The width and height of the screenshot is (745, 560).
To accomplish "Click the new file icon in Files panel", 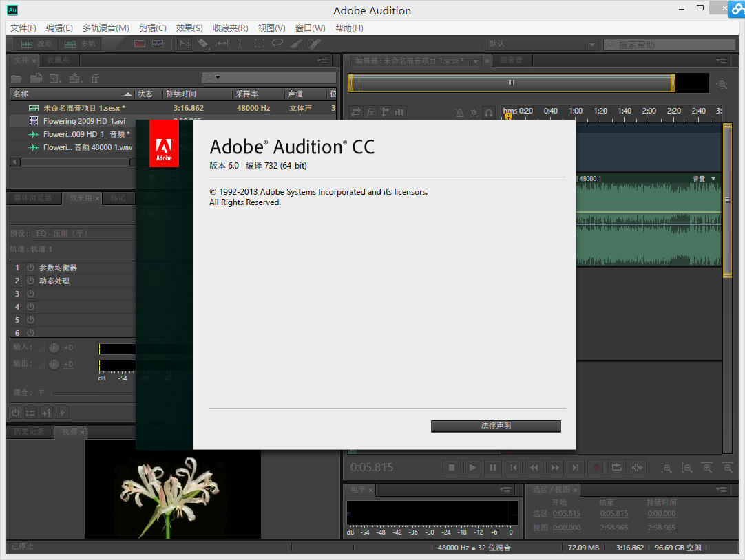I will (x=55, y=78).
